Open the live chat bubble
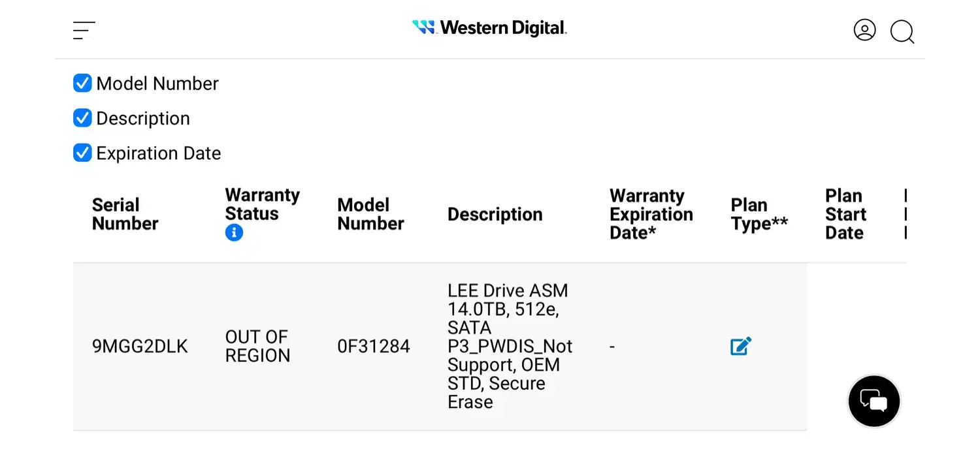980x453 pixels. [x=874, y=401]
